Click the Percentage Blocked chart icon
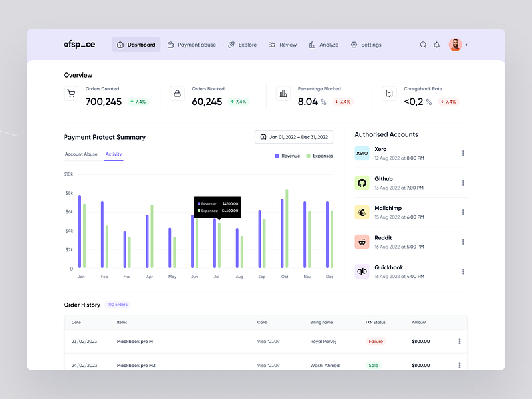 click(x=282, y=94)
